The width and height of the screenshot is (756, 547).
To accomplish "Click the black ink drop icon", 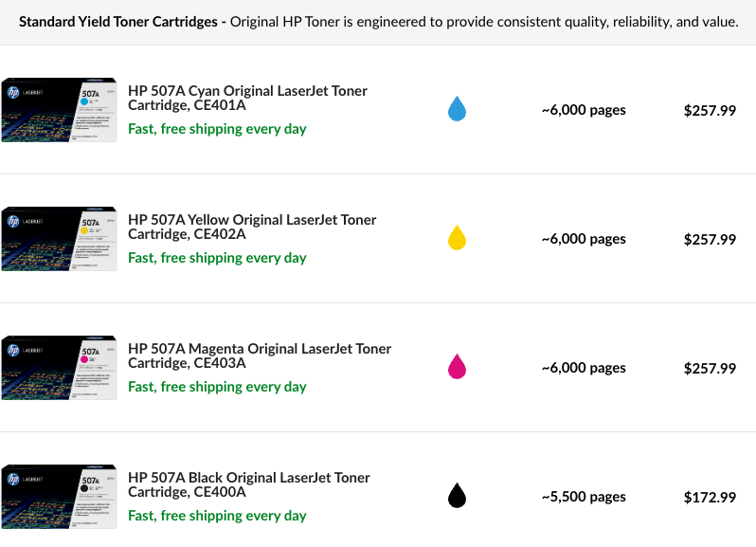I will [457, 495].
